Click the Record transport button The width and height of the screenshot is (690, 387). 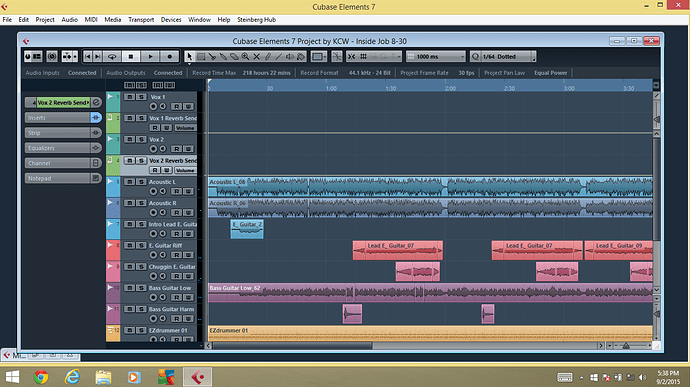coord(169,56)
